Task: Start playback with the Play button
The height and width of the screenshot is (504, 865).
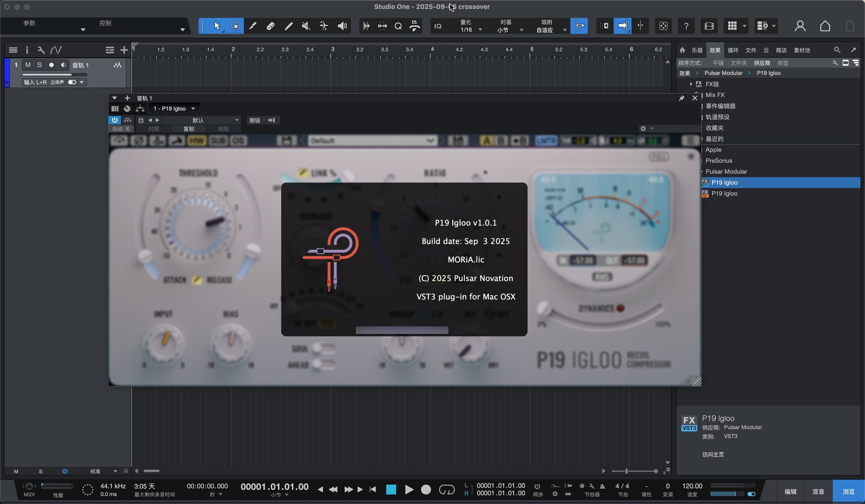Action: click(409, 490)
